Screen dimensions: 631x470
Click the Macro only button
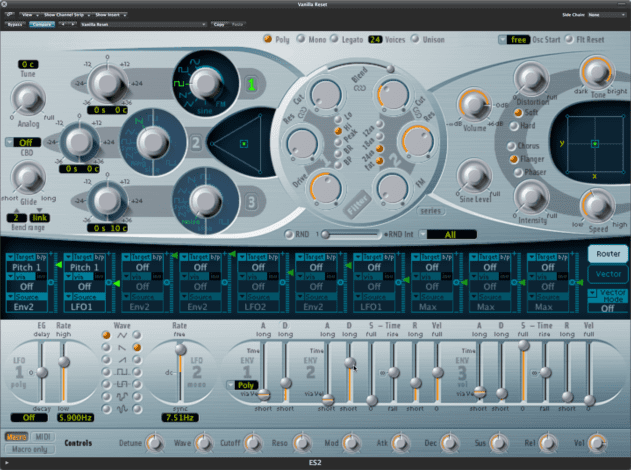click(29, 449)
